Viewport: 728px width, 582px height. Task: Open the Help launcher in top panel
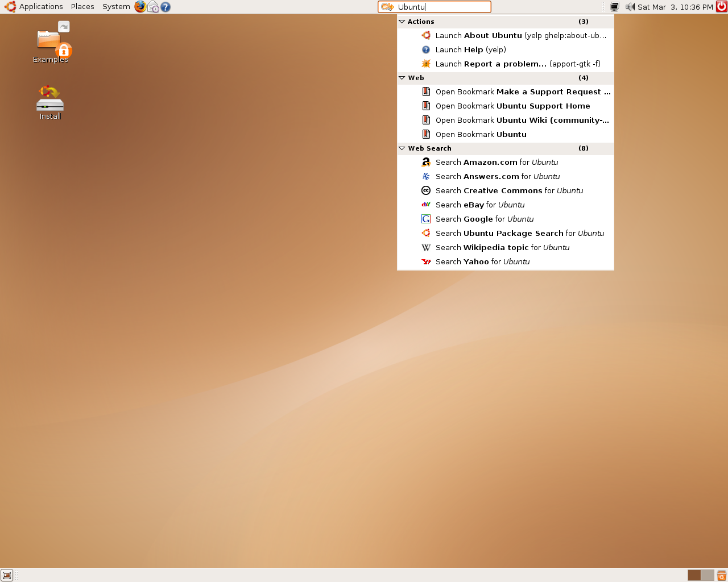166,7
